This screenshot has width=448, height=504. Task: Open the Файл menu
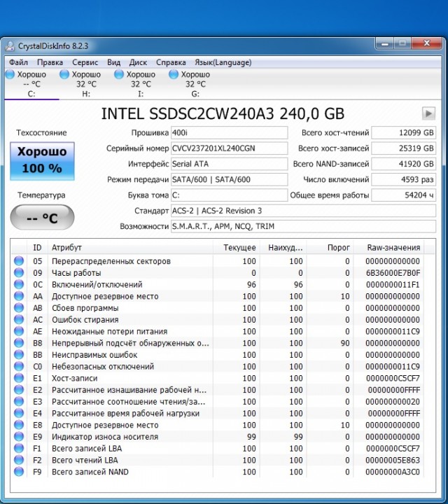pos(18,62)
